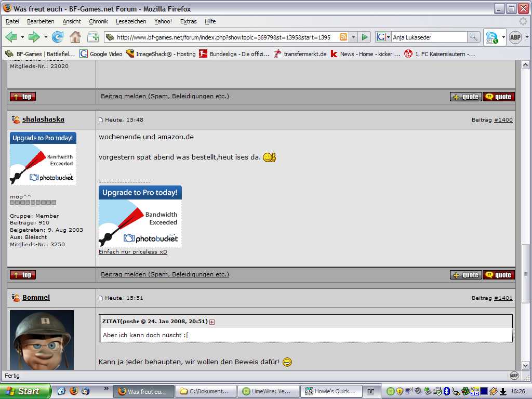Follow the Beitrag #1401 permalink
Screen dimensions: 532x399
pyautogui.click(x=503, y=298)
